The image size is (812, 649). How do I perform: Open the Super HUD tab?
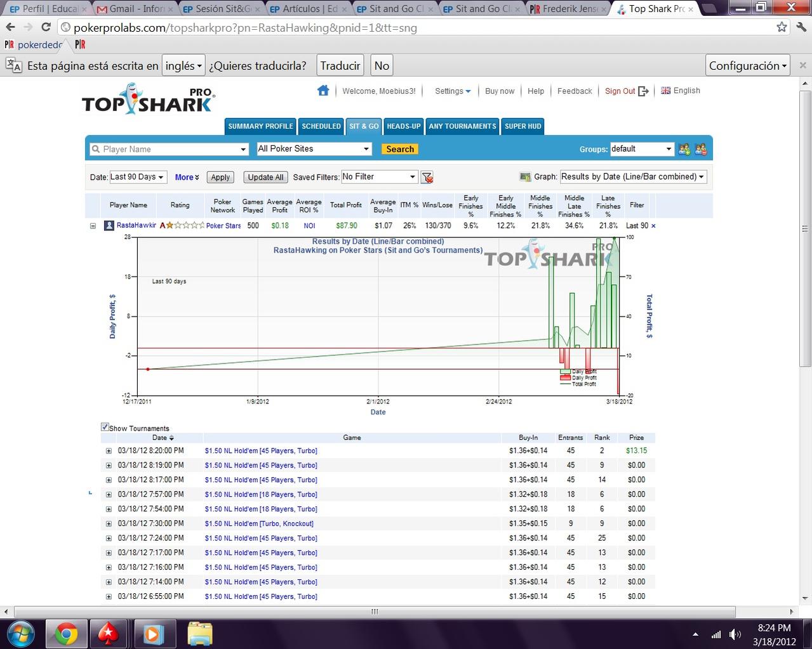[523, 126]
